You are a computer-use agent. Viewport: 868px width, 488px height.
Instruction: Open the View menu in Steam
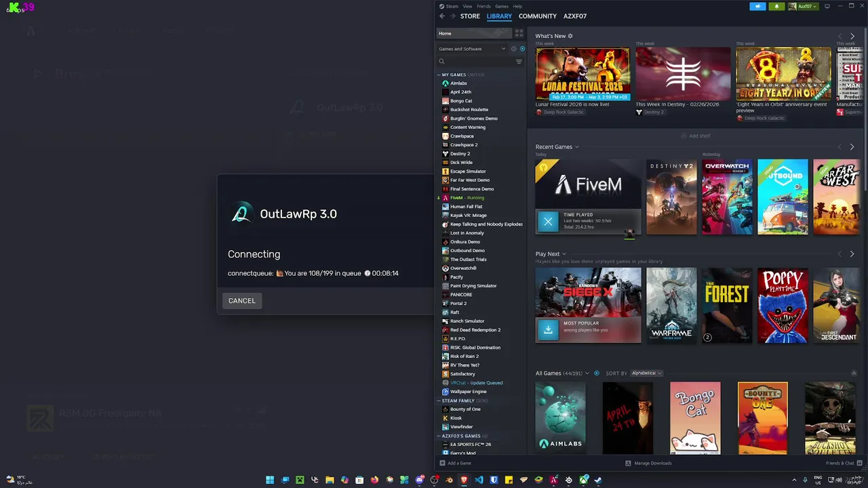(x=467, y=6)
